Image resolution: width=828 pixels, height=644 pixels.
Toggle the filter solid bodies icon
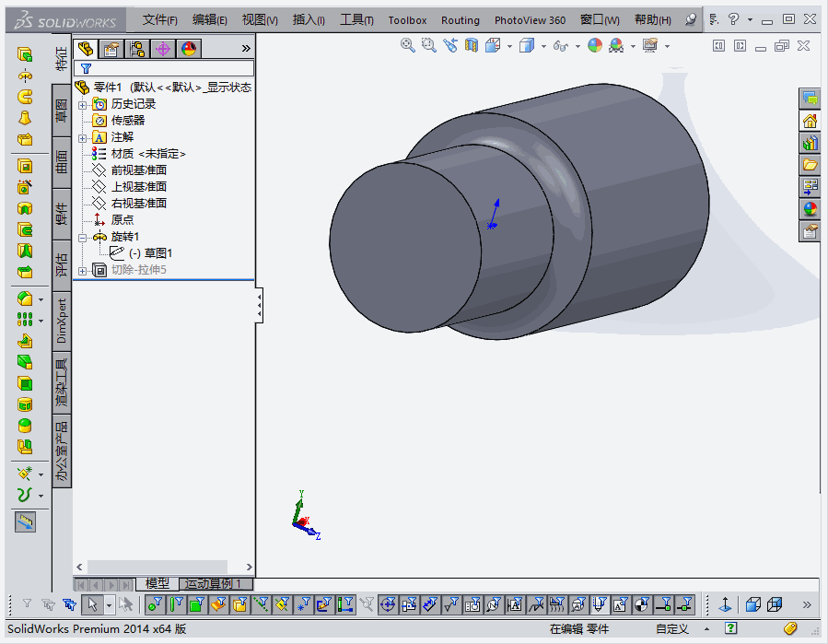point(239,604)
